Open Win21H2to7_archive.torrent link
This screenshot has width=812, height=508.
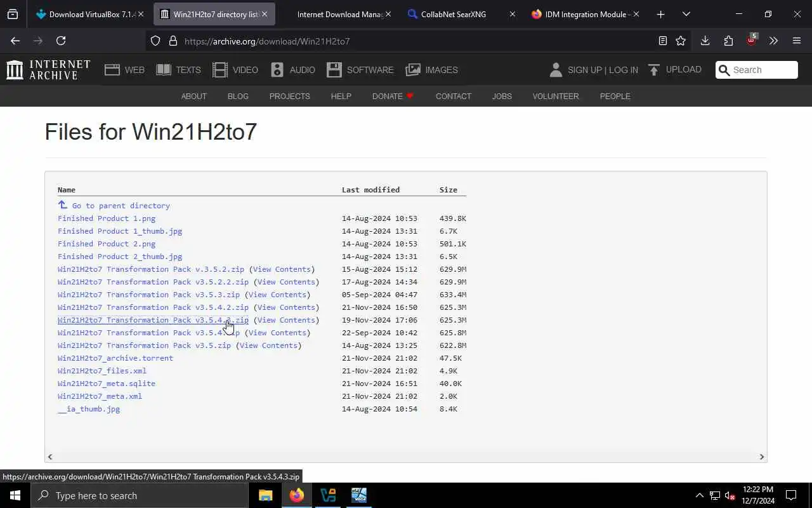115,358
